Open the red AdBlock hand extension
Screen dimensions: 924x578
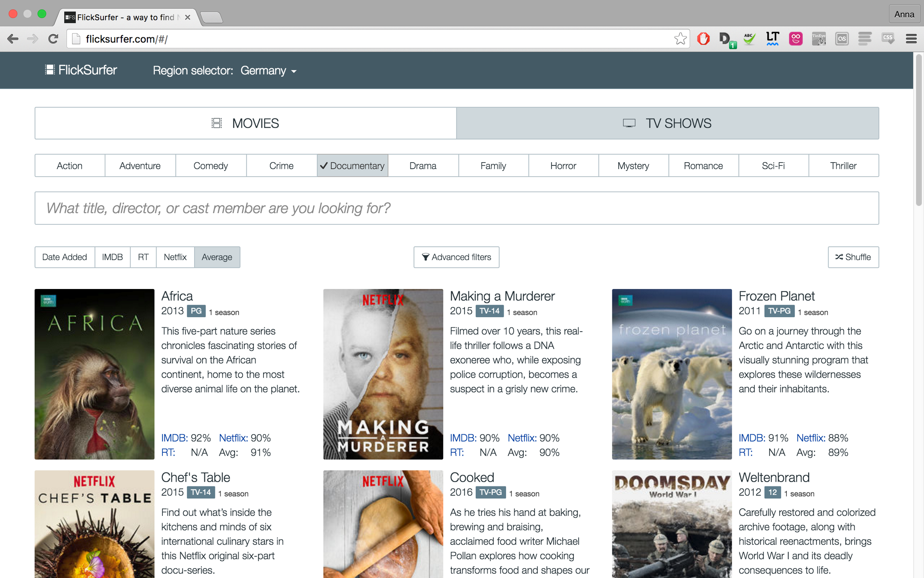tap(703, 39)
